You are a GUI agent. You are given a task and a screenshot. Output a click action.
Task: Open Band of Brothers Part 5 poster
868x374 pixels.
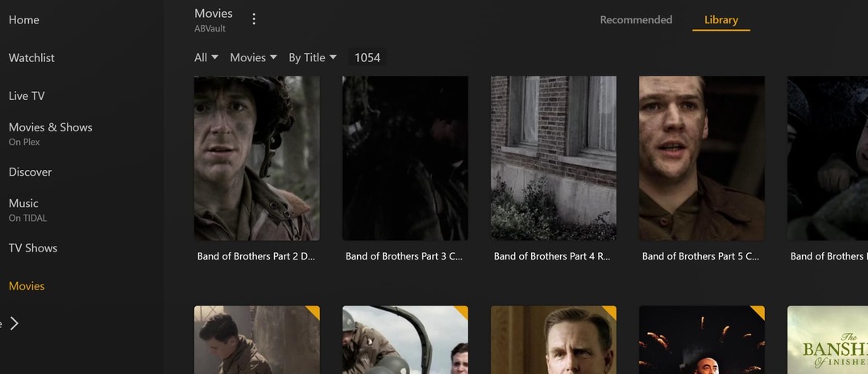coord(702,158)
